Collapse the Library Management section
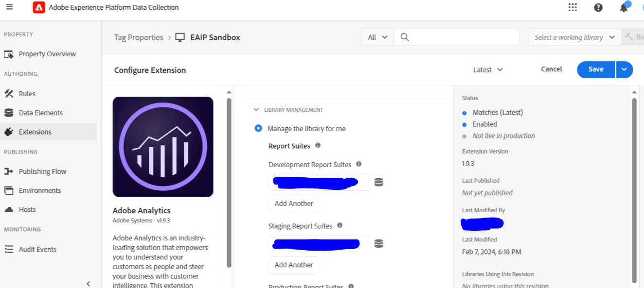The width and height of the screenshot is (644, 288). [256, 110]
